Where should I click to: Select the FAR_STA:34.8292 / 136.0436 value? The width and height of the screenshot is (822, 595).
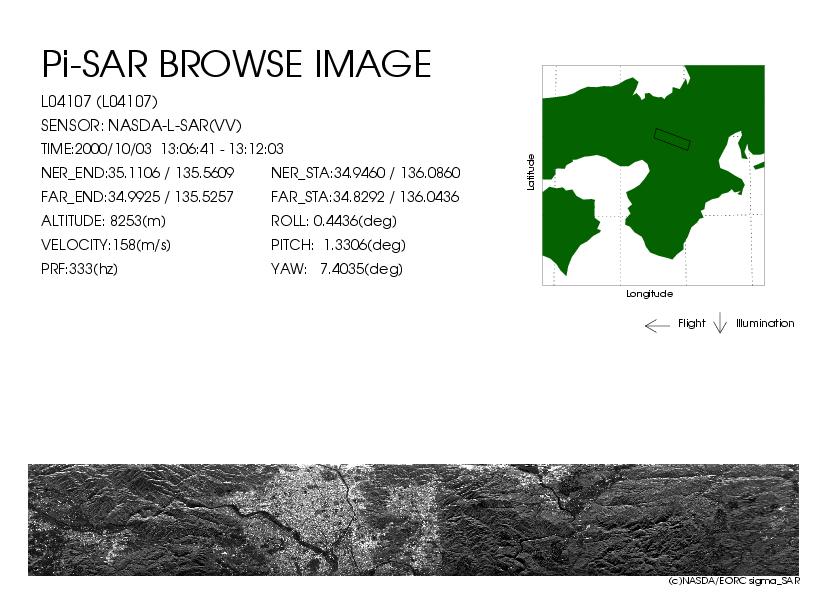pos(365,197)
